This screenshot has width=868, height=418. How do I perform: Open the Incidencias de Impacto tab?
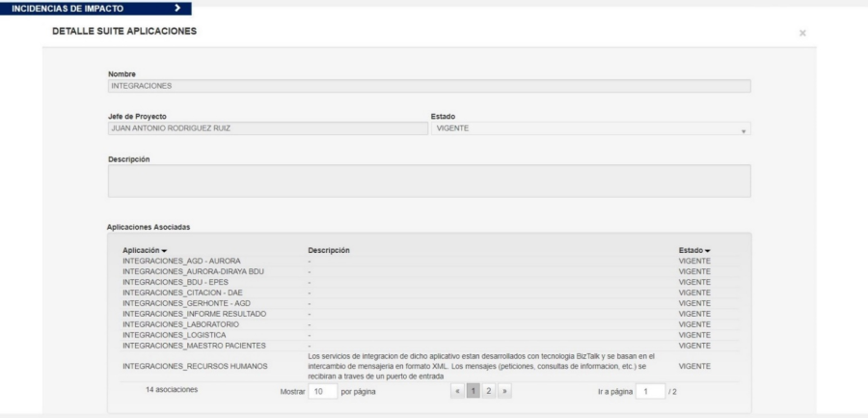coord(95,9)
